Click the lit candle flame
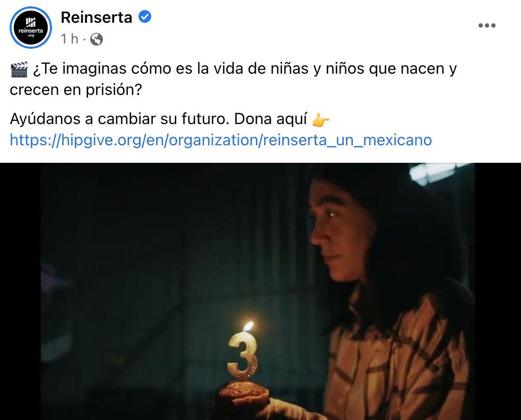 (x=248, y=326)
